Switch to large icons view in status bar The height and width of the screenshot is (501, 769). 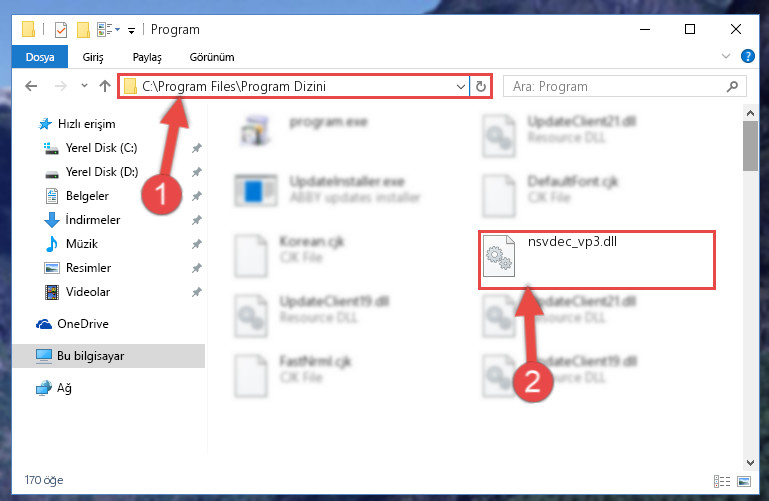coord(744,481)
